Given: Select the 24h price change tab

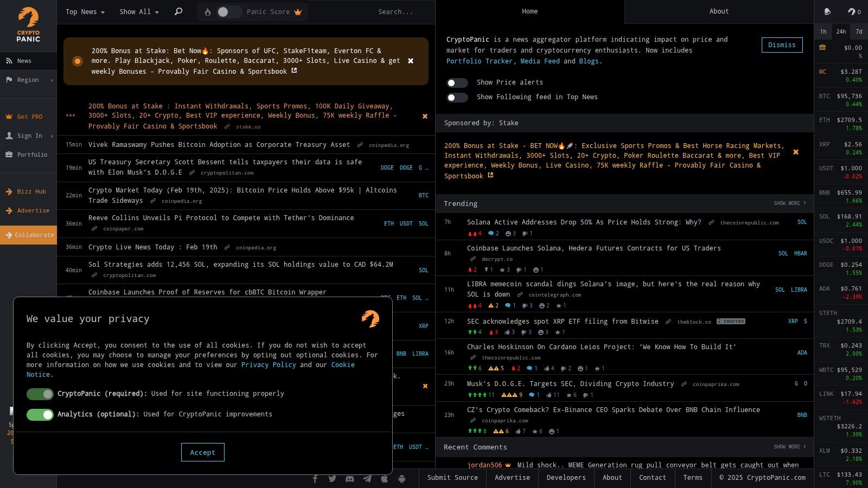Looking at the screenshot, I should pyautogui.click(x=841, y=31).
